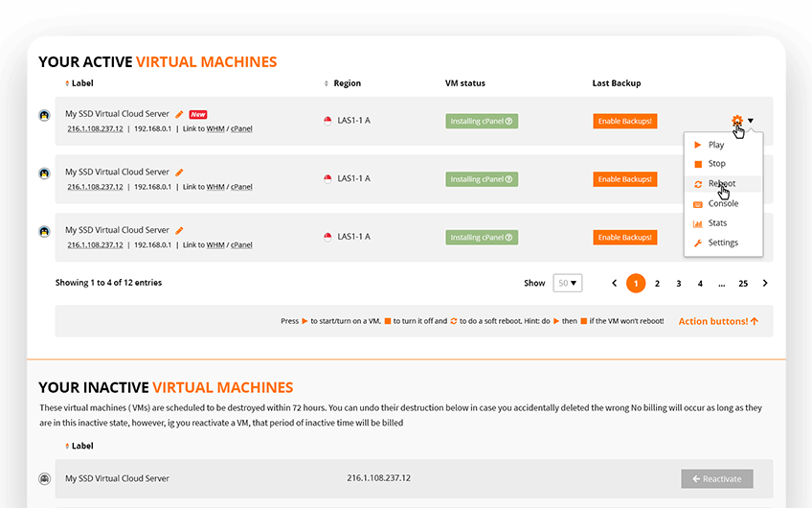Click IP 216.1.108.237.12 on second active row

[x=96, y=187]
